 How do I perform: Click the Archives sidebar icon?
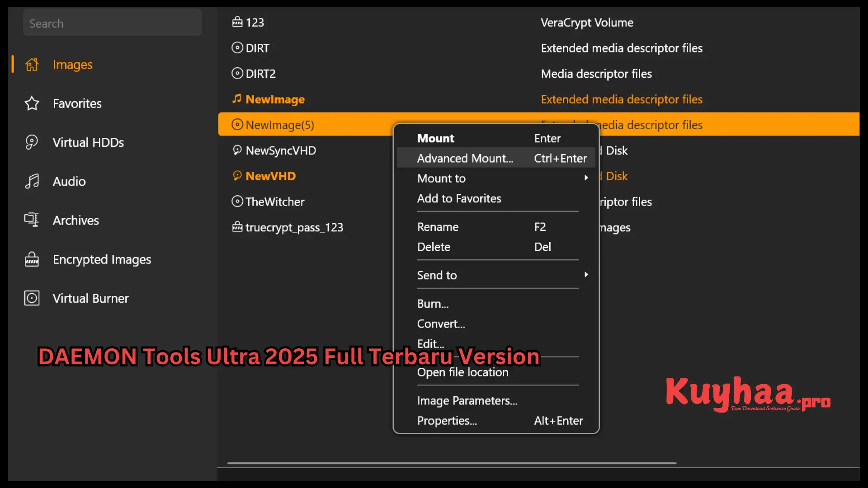[32, 220]
